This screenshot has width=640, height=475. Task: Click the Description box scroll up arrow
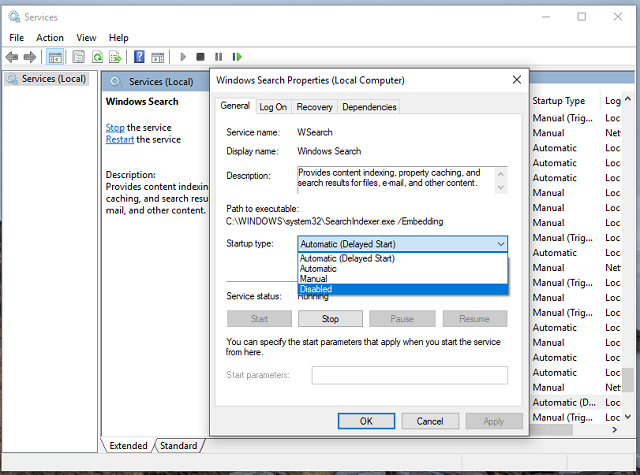[x=501, y=174]
